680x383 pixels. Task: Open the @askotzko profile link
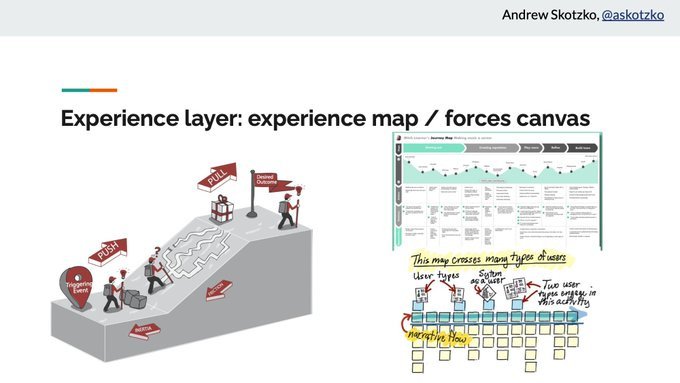click(633, 15)
